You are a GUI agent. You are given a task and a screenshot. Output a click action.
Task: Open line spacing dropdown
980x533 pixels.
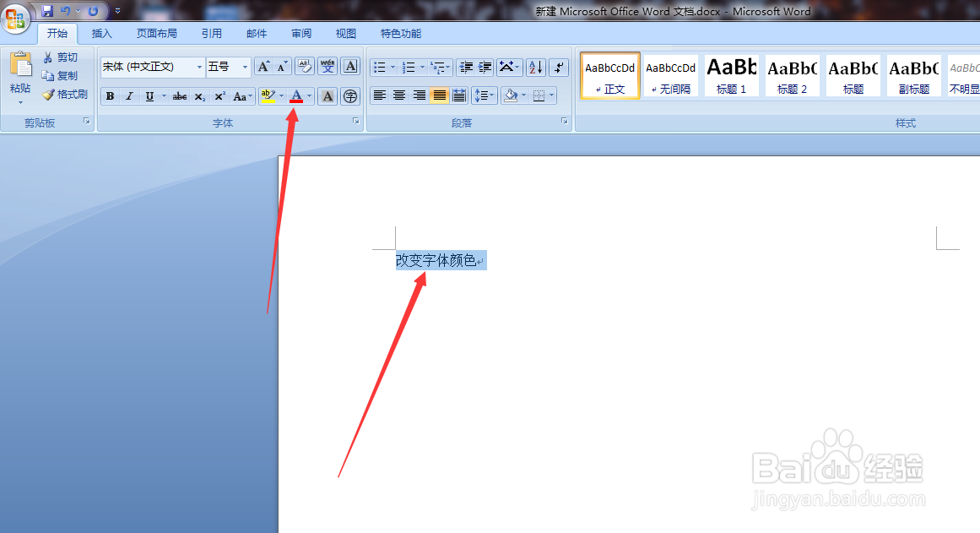point(484,95)
